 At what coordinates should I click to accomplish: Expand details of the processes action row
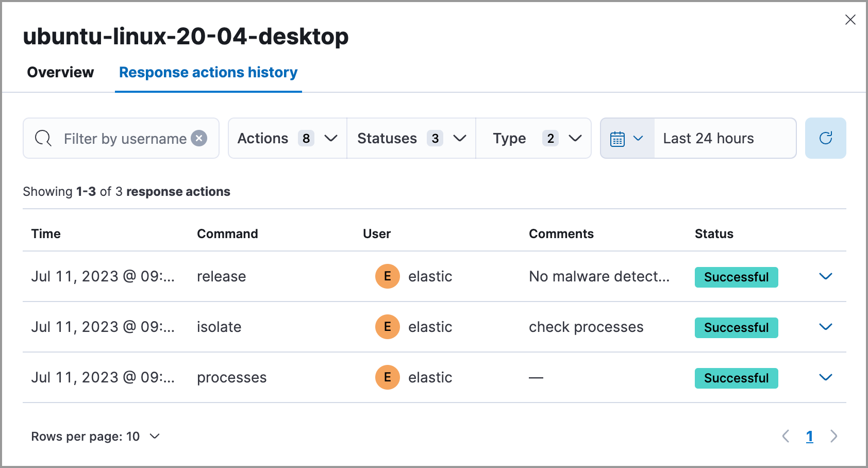pyautogui.click(x=825, y=377)
